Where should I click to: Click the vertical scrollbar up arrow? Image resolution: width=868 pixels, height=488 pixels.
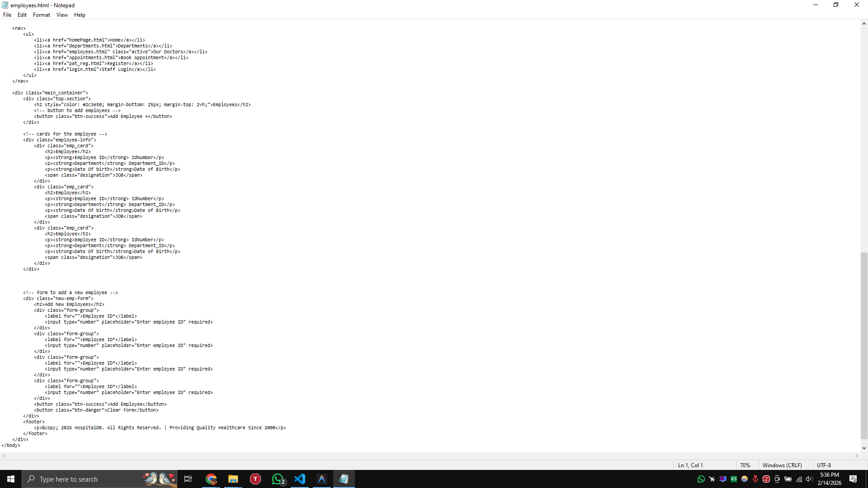(864, 23)
